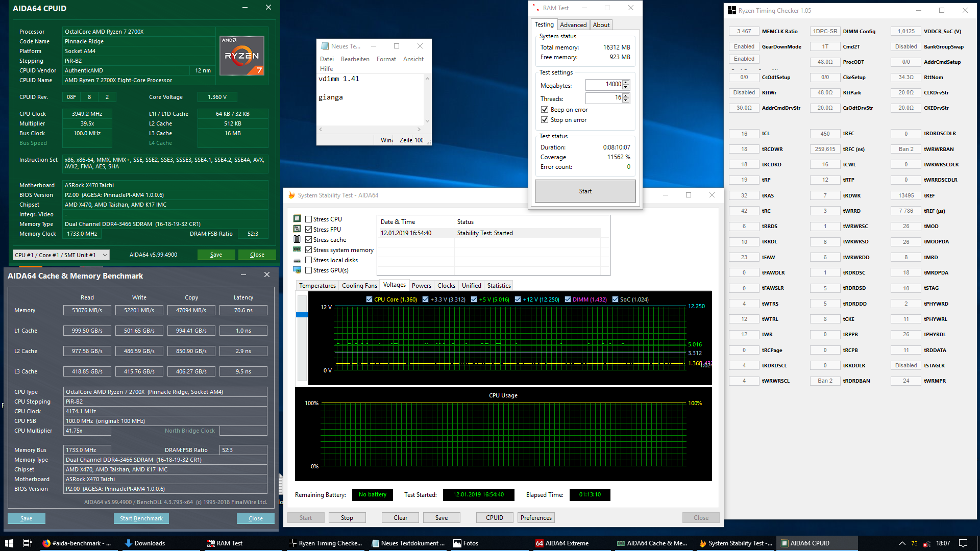Click the Stress CPU processor icon
This screenshot has width=980, height=551.
(x=297, y=219)
